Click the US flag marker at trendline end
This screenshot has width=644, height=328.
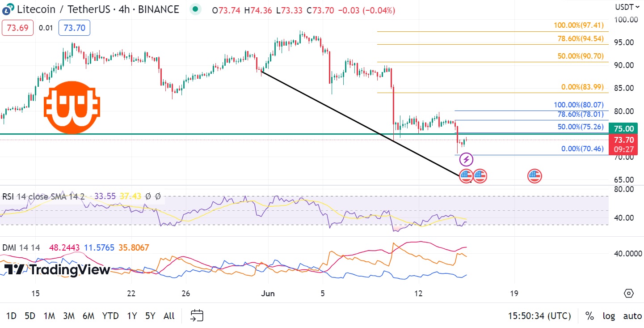click(466, 176)
